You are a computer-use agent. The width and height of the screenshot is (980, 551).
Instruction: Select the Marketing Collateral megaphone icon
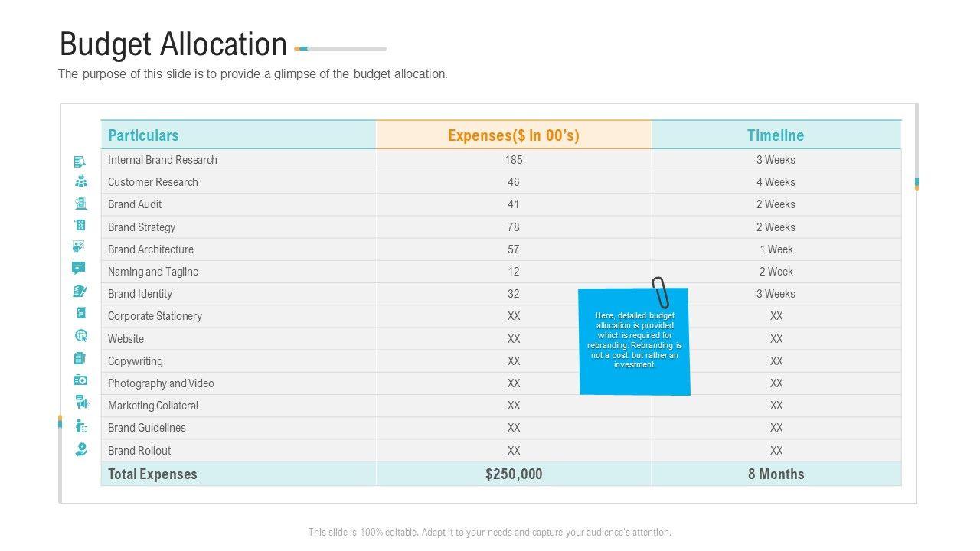click(x=81, y=402)
